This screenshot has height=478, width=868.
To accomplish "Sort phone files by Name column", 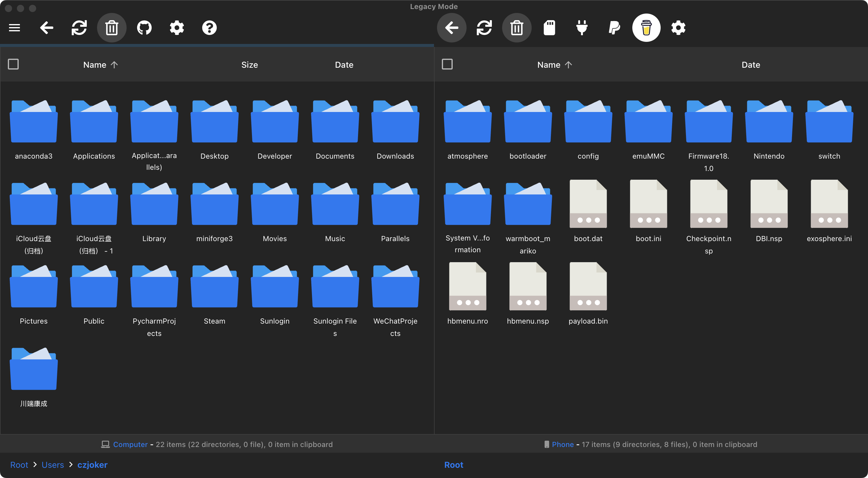I will click(549, 65).
